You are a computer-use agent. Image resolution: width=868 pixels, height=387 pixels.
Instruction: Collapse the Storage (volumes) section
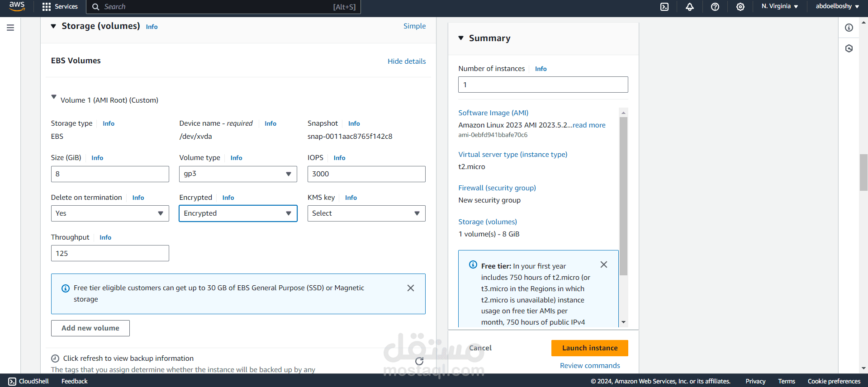tap(53, 26)
